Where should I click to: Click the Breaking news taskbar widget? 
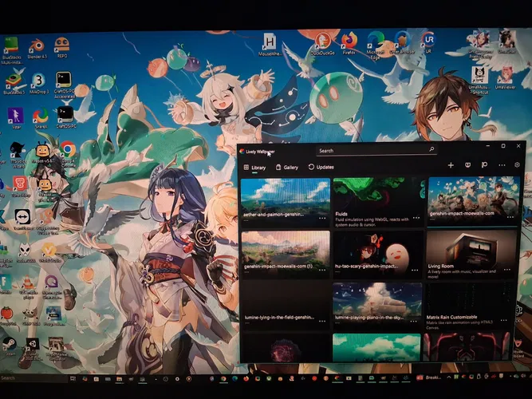point(429,377)
